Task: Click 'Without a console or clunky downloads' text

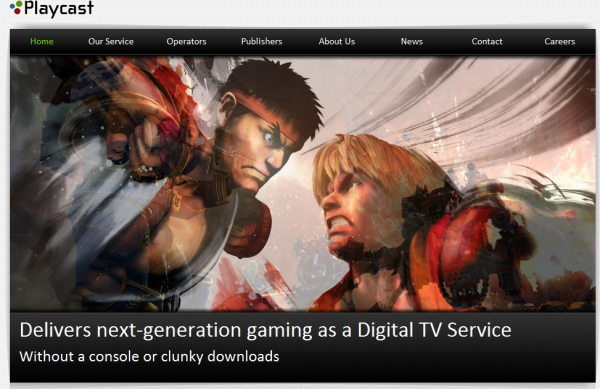Action: click(x=149, y=356)
